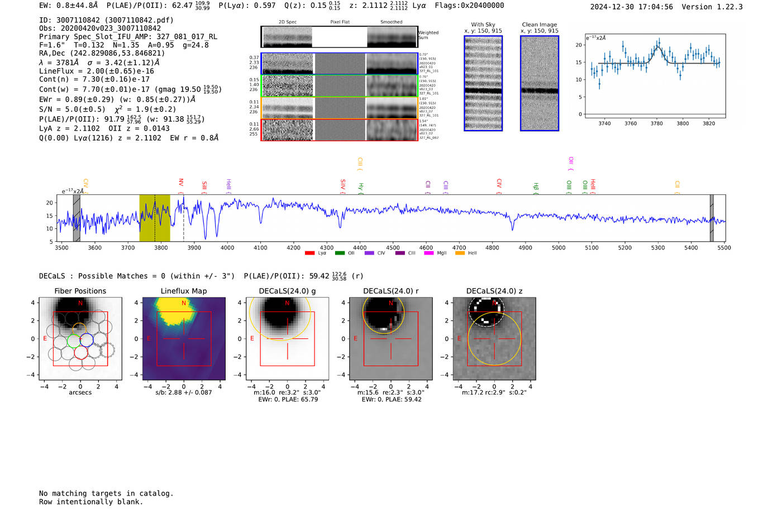The width and height of the screenshot is (782, 532).
Task: Click the magenta MgII legend swatch
Action: (429, 253)
